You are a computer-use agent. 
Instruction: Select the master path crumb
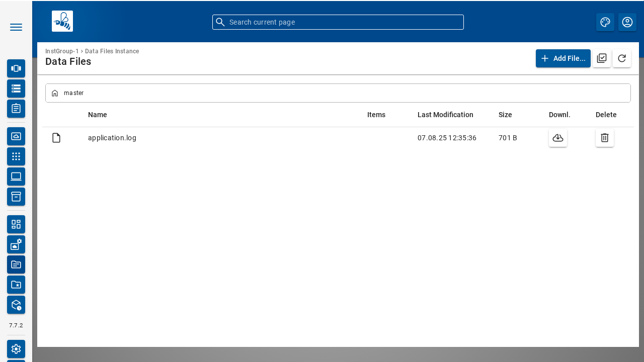73,93
